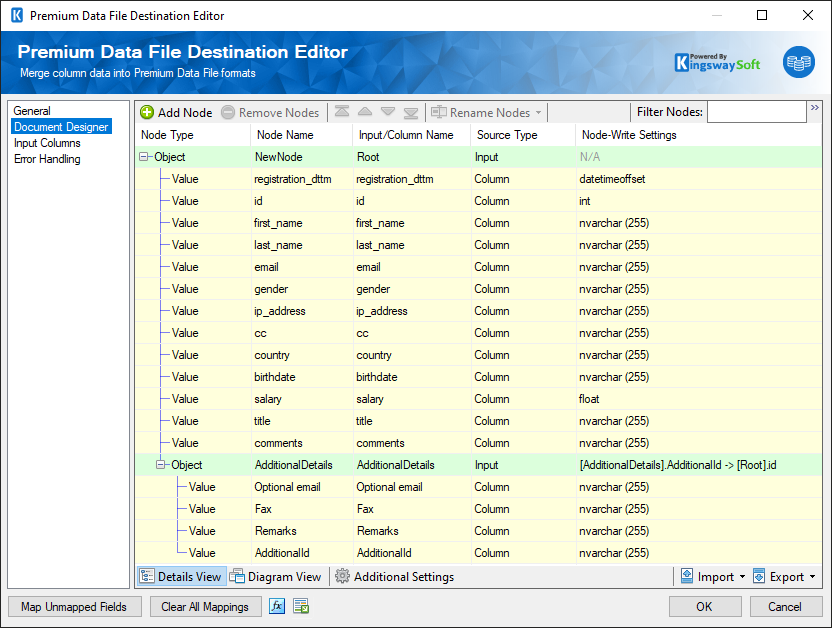Click the blue database icon in banner
The height and width of the screenshot is (628, 832).
click(x=799, y=62)
